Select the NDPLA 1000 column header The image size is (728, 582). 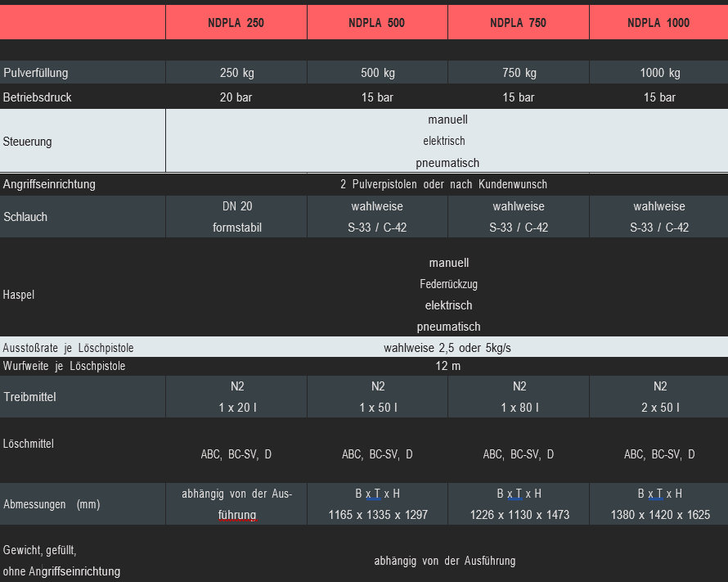point(658,23)
